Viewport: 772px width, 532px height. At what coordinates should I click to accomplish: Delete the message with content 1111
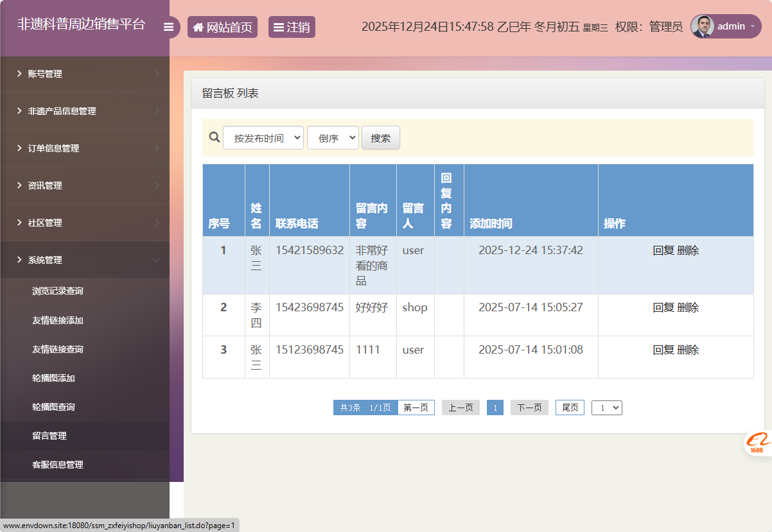[688, 350]
